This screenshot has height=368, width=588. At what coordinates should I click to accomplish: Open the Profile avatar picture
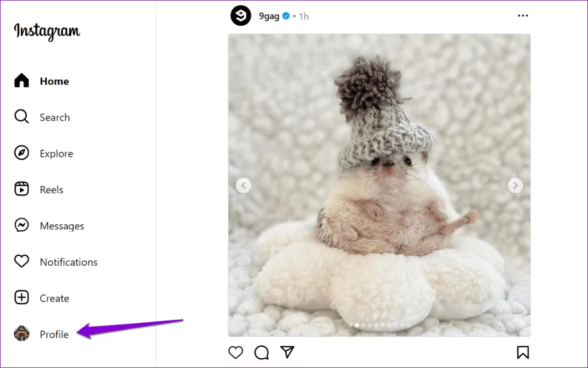coord(22,333)
